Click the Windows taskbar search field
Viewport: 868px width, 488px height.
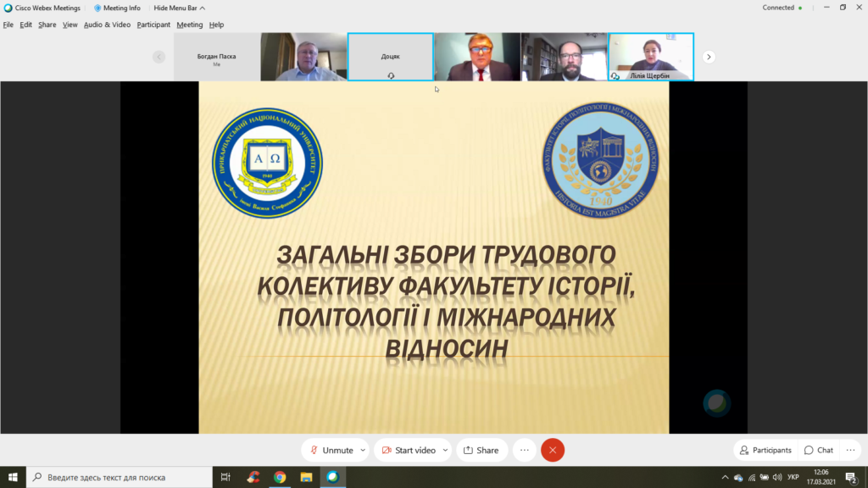coord(119,477)
